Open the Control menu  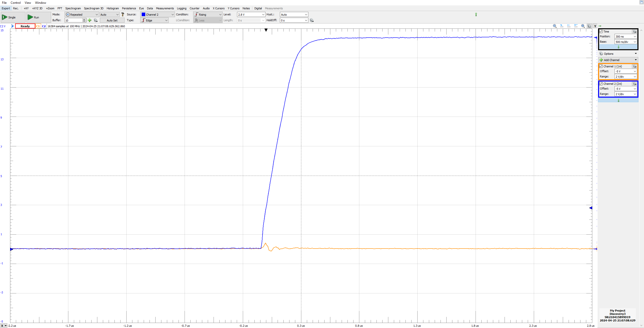(x=16, y=3)
